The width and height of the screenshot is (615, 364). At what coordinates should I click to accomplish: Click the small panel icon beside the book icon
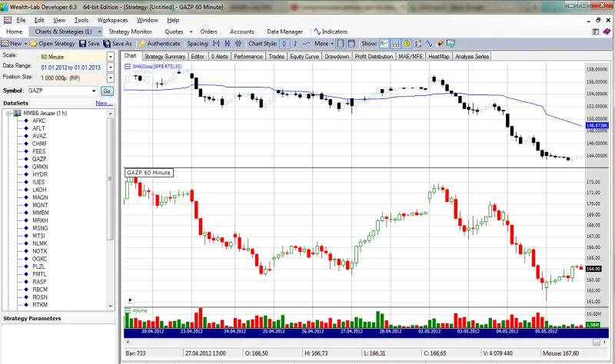click(595, 31)
